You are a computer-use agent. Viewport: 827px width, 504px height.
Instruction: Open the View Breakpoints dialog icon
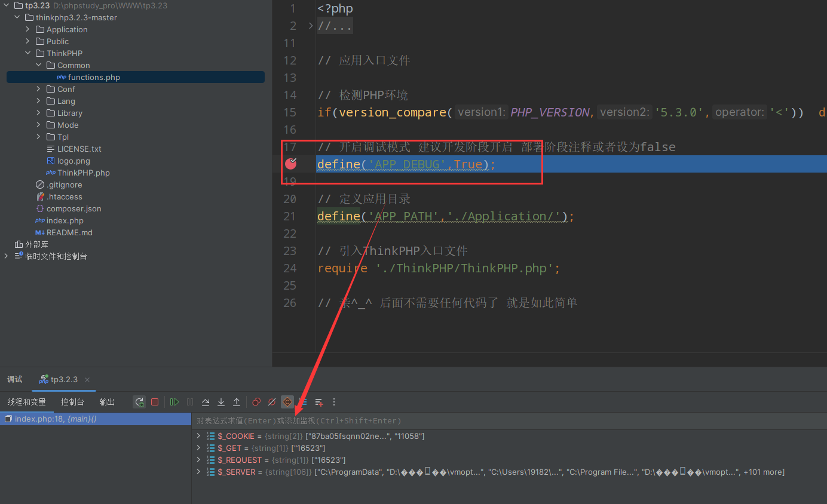pyautogui.click(x=256, y=402)
